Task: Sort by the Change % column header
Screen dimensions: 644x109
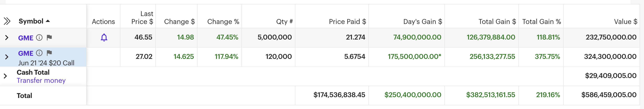Action: tap(223, 22)
